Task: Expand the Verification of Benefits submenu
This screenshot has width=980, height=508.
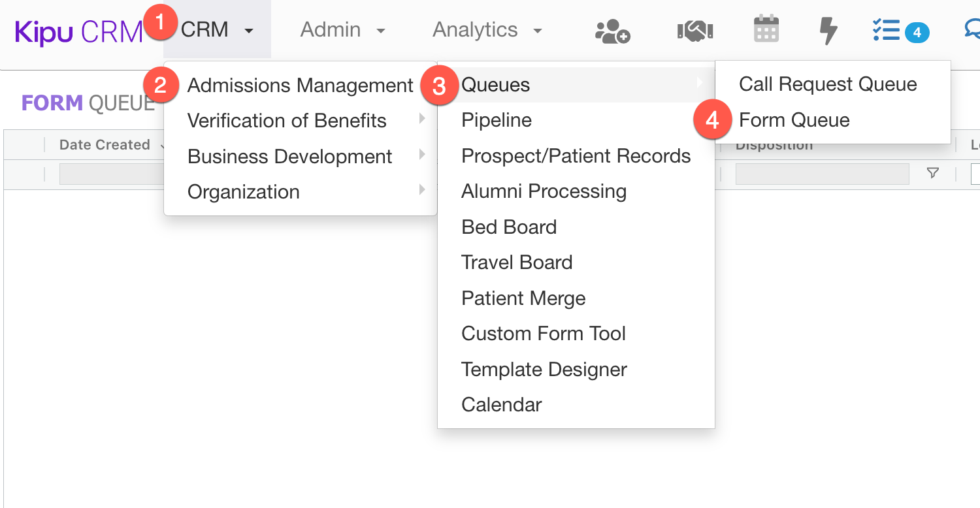Action: pos(286,120)
